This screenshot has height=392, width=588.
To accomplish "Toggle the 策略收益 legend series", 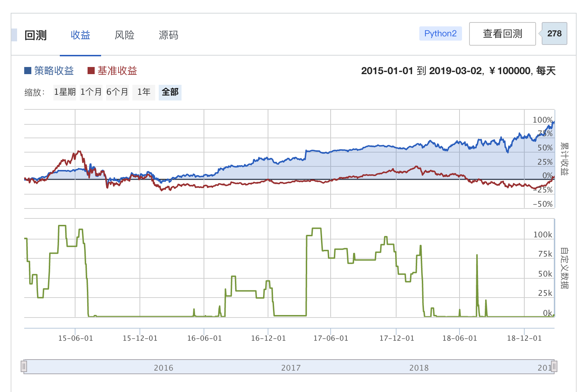I will (54, 71).
